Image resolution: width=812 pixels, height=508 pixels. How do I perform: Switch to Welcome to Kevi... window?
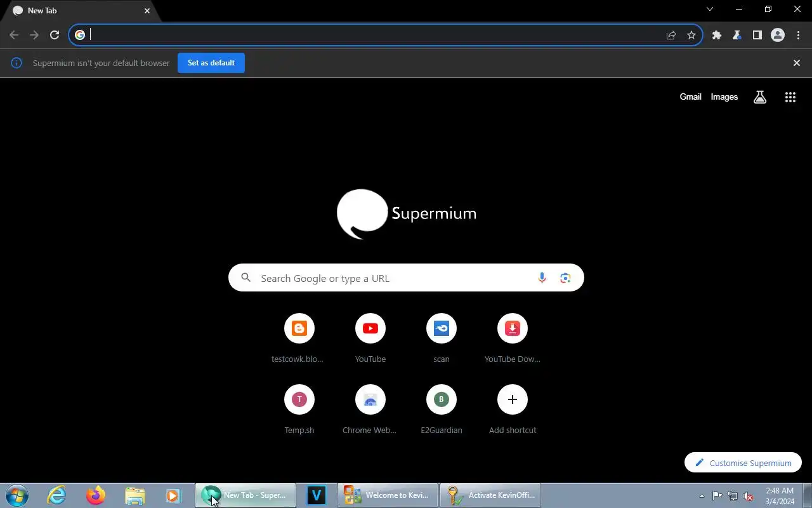388,495
